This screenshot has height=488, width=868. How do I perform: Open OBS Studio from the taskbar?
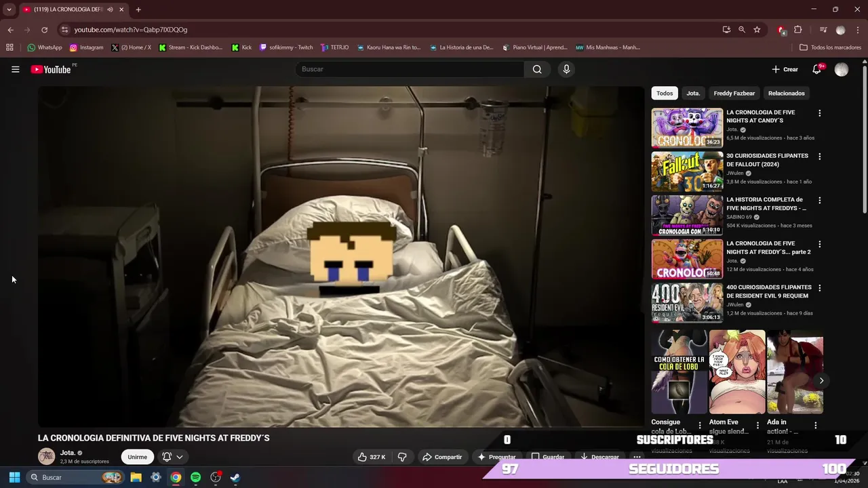(216, 477)
